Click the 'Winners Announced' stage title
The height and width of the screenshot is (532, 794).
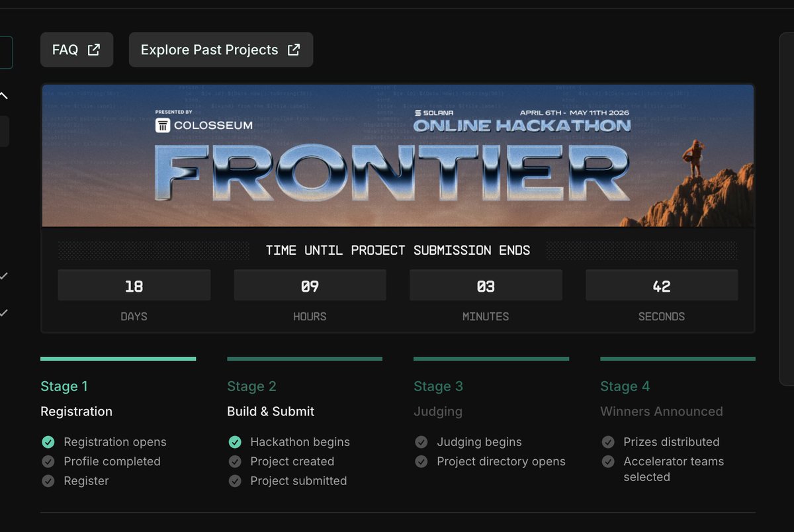click(x=662, y=412)
